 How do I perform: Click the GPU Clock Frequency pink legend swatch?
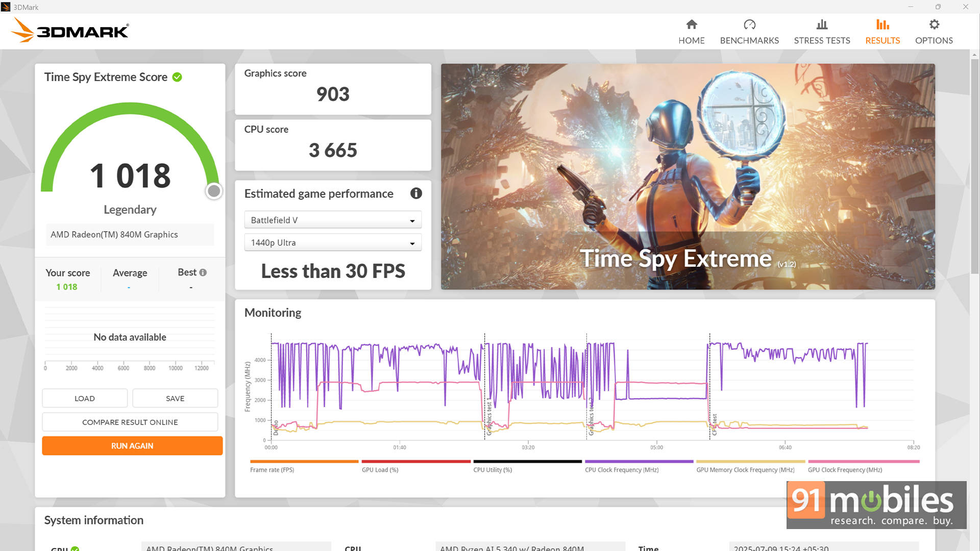[863, 461]
